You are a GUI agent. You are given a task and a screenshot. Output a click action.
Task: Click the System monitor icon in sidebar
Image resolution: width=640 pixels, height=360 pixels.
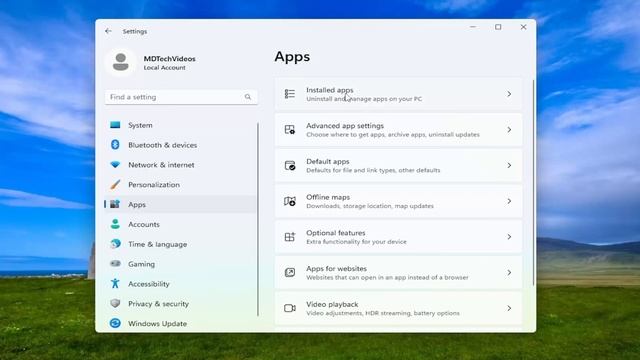[115, 125]
